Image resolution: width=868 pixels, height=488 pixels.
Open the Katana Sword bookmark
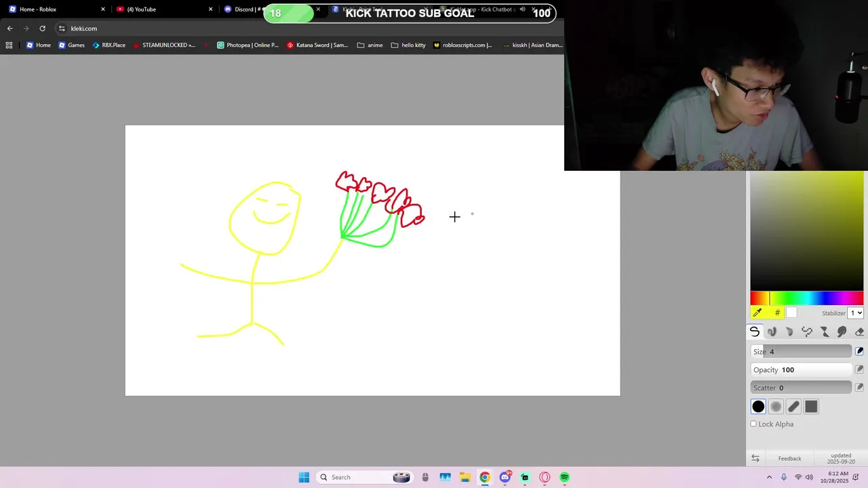317,45
